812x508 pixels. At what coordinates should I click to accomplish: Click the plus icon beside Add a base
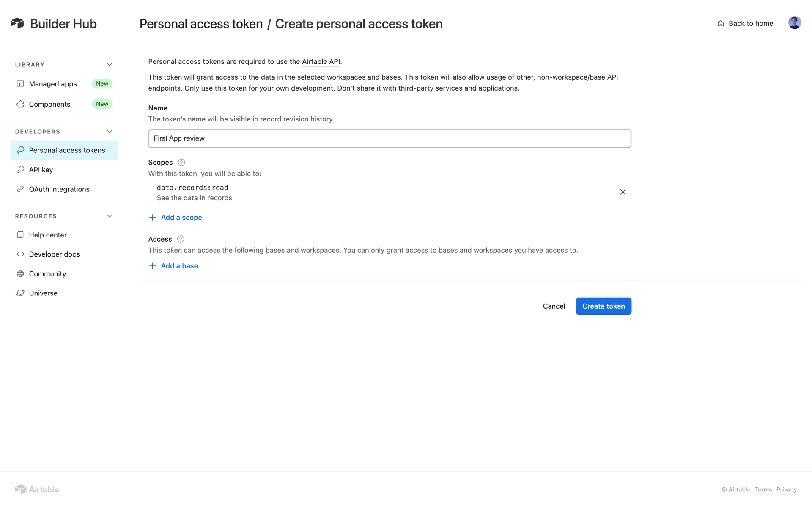coord(153,266)
